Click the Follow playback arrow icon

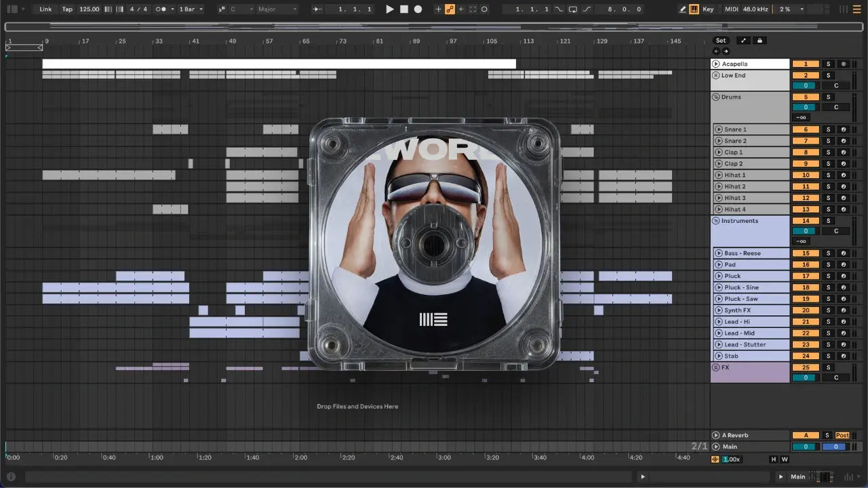point(317,9)
